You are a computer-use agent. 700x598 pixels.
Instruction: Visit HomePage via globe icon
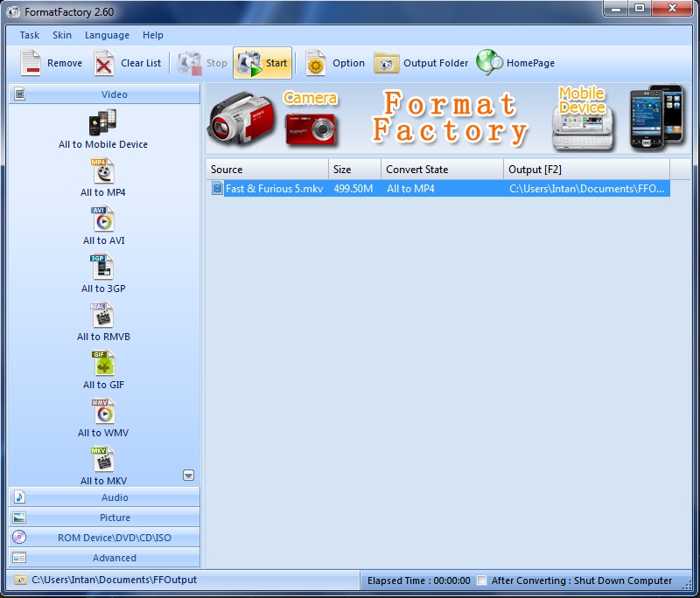click(x=489, y=62)
